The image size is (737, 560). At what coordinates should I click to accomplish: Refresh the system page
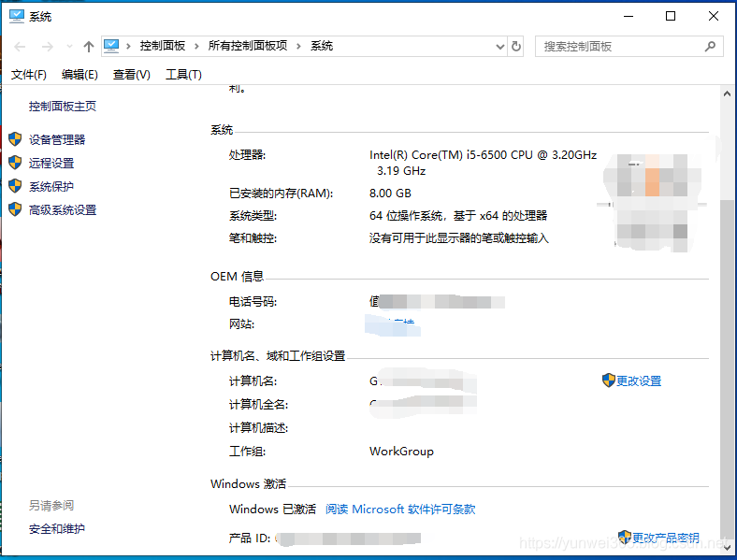point(516,47)
